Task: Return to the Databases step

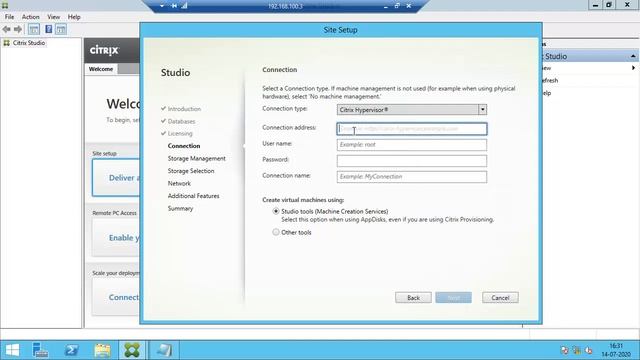Action: click(181, 121)
